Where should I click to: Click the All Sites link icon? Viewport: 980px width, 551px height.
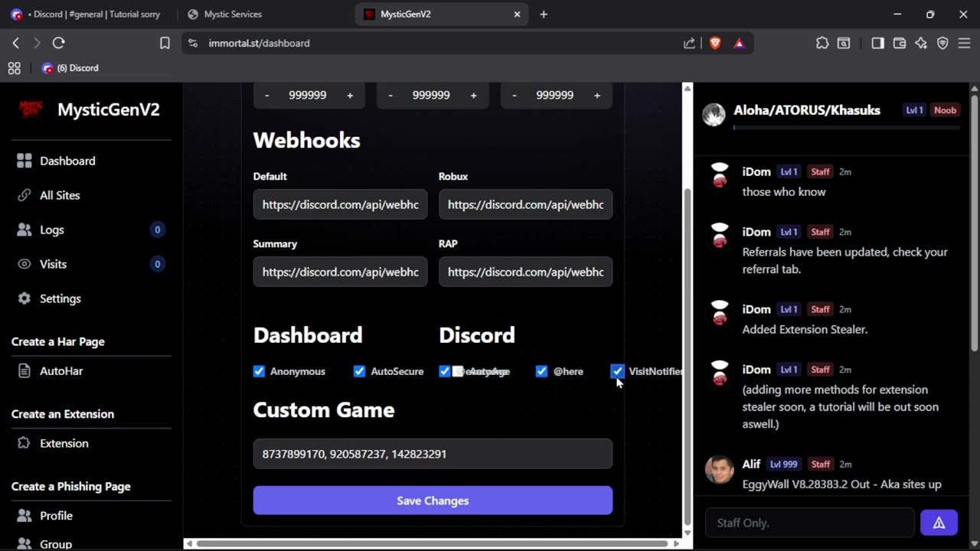pyautogui.click(x=24, y=195)
